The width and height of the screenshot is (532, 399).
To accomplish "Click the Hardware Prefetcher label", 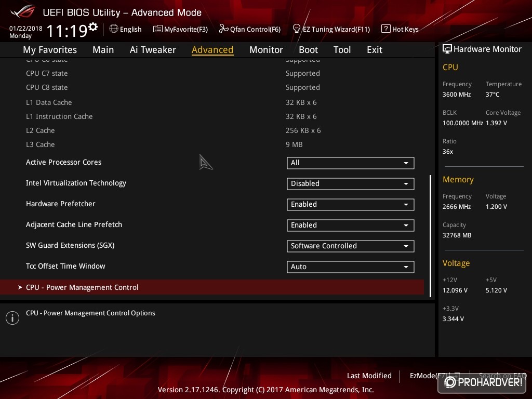I will [60, 204].
